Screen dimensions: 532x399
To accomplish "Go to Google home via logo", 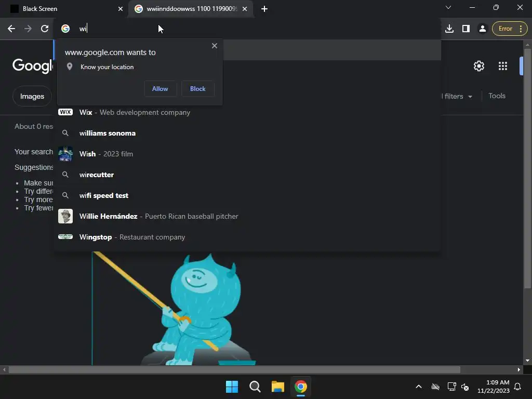I will pyautogui.click(x=33, y=65).
